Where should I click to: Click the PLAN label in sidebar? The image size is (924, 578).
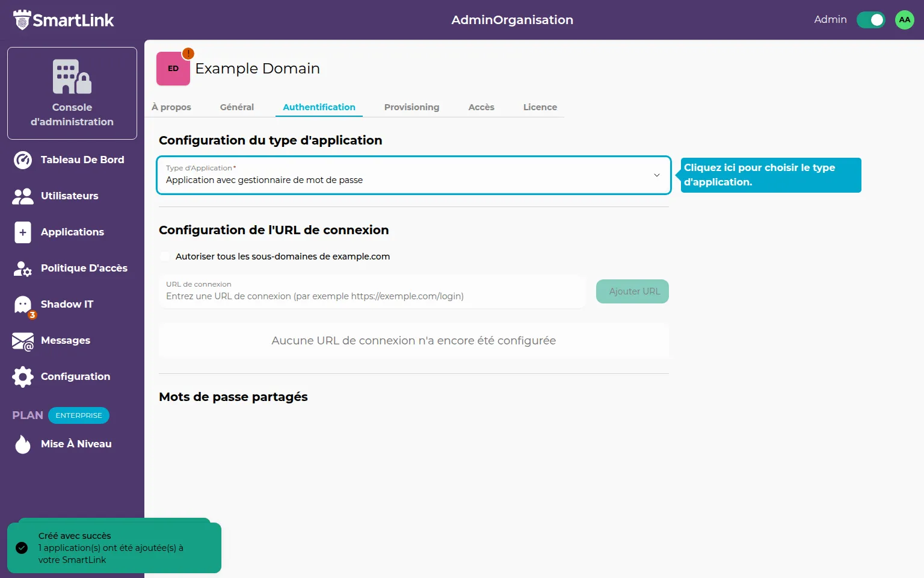(x=28, y=415)
